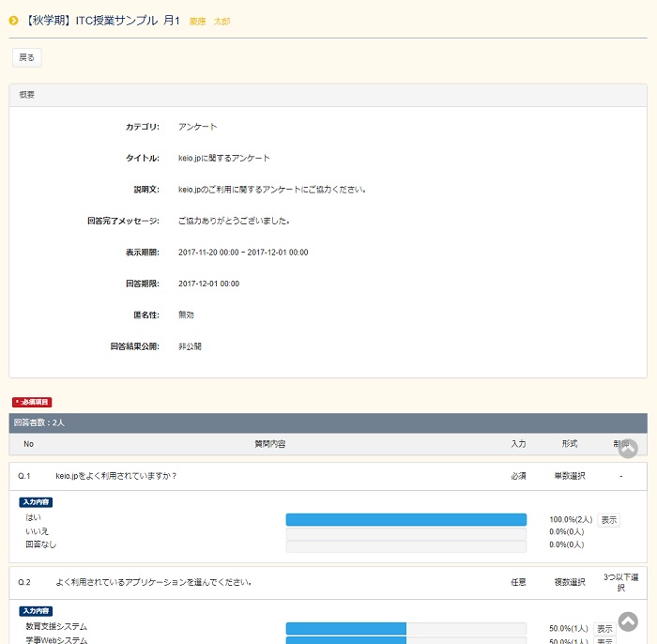Show respondents for 教育支援システム answer
657x644 pixels.
tap(604, 628)
